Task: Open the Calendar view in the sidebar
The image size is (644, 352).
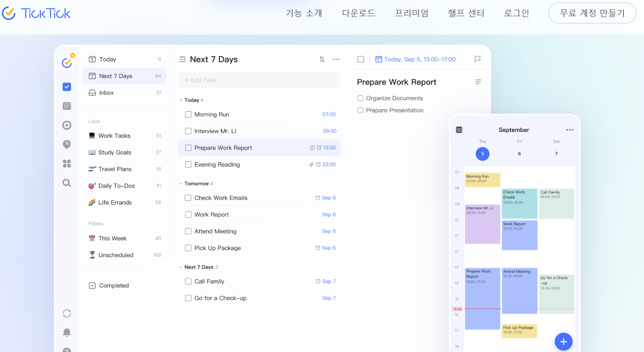Action: coord(67,106)
